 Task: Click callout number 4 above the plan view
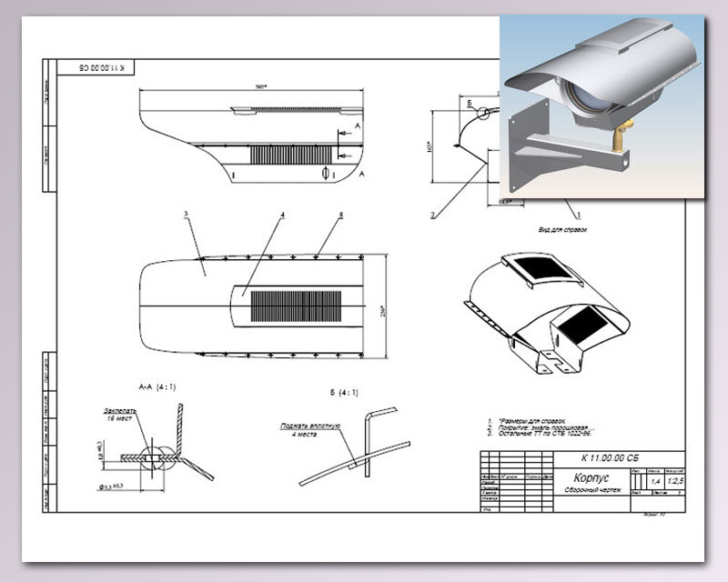tap(282, 215)
